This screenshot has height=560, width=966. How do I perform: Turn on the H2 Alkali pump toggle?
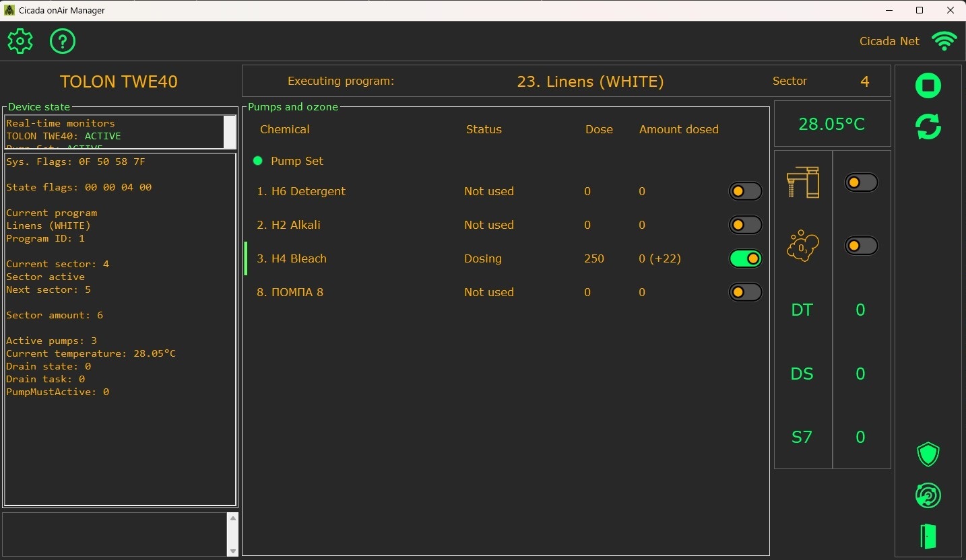pos(745,225)
